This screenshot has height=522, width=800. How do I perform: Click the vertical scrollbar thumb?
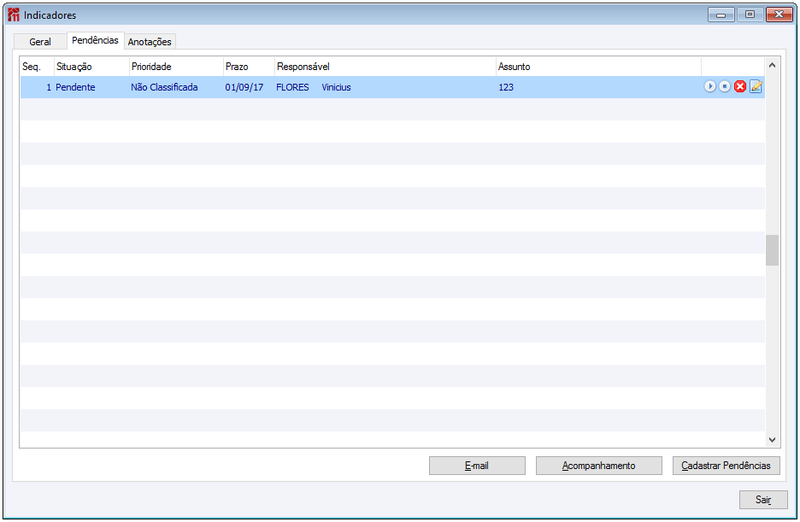click(772, 250)
